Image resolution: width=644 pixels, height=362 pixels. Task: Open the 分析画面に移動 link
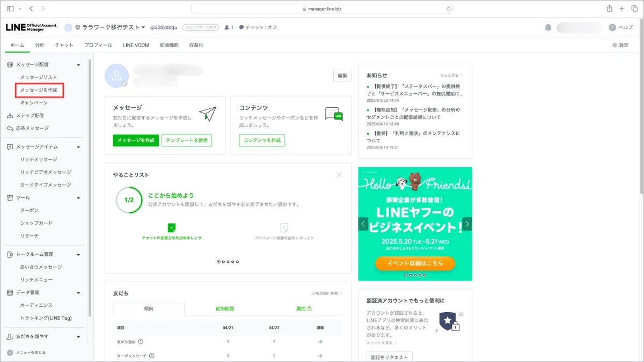tap(327, 293)
